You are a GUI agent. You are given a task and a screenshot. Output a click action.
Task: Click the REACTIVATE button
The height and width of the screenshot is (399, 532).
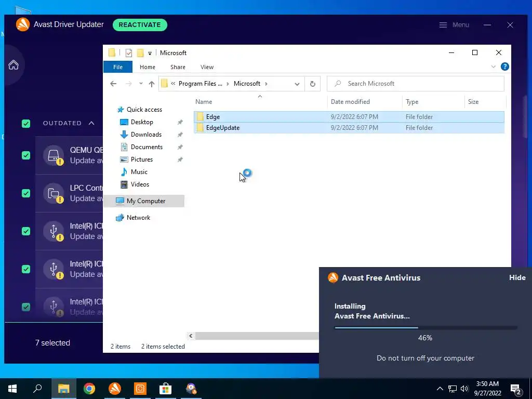point(140,25)
